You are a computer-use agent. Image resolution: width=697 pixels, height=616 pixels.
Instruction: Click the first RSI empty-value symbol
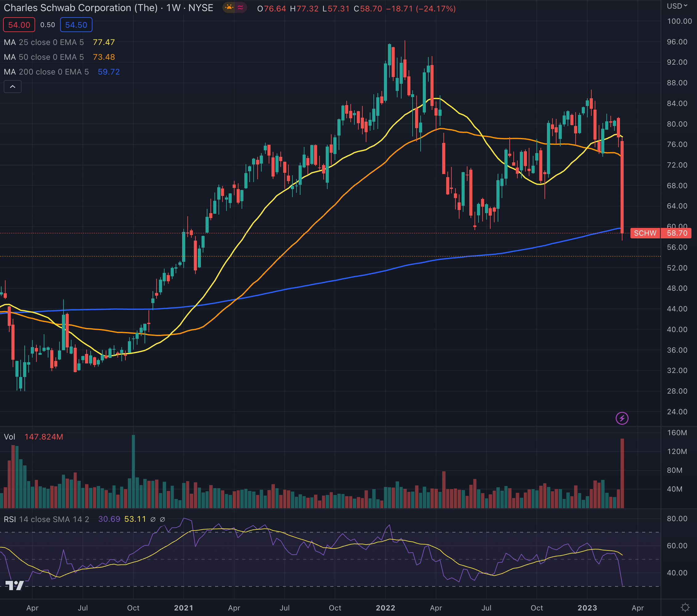[153, 519]
